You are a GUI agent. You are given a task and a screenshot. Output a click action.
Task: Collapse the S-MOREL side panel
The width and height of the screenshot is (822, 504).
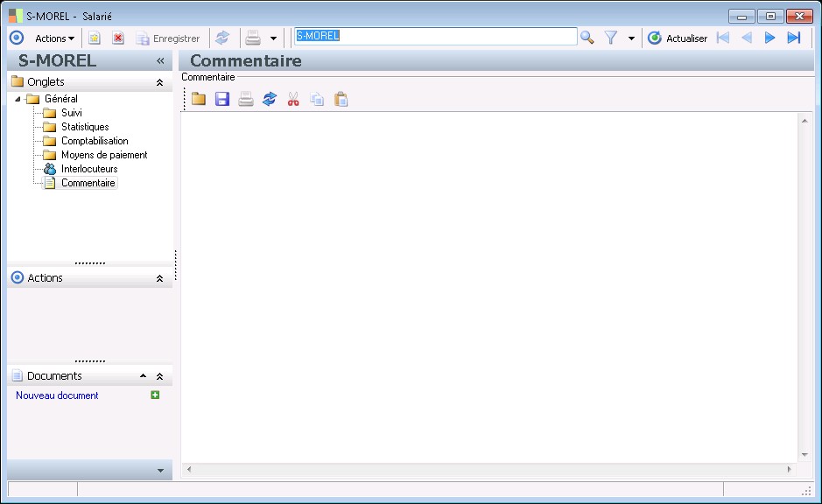(160, 60)
